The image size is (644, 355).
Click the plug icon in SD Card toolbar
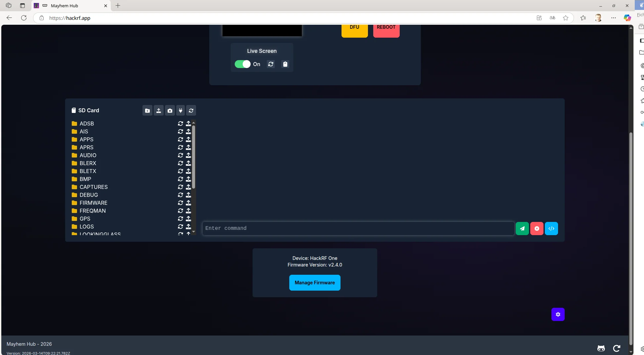pyautogui.click(x=181, y=111)
